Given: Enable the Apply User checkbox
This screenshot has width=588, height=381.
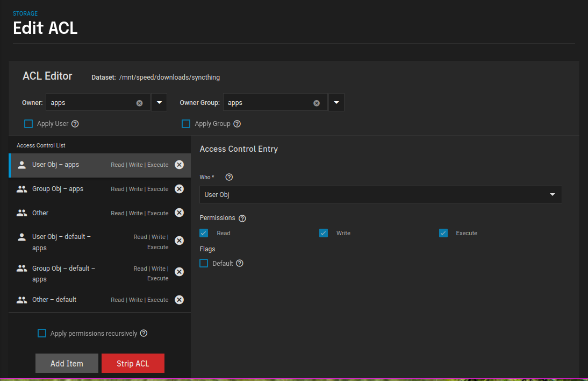Looking at the screenshot, I should coord(28,124).
